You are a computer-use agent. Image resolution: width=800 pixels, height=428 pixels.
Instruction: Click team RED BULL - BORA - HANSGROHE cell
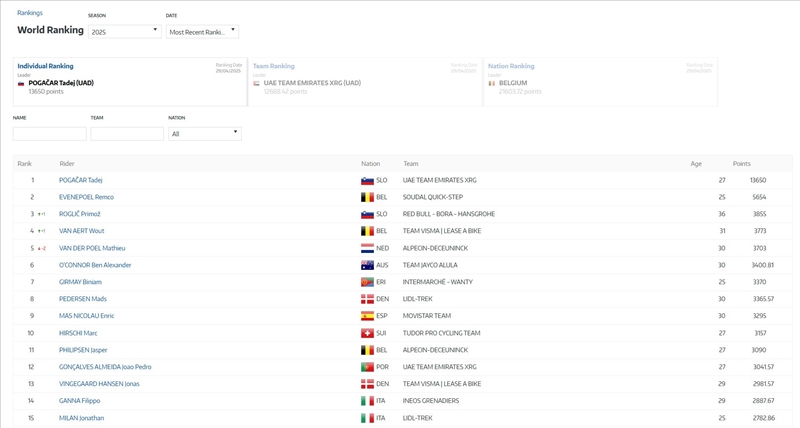[x=448, y=214]
